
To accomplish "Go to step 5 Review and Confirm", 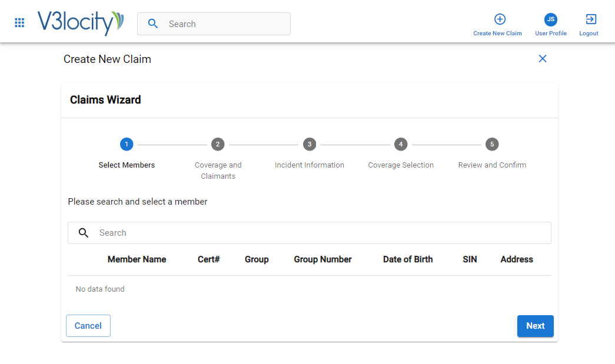I will tap(492, 145).
